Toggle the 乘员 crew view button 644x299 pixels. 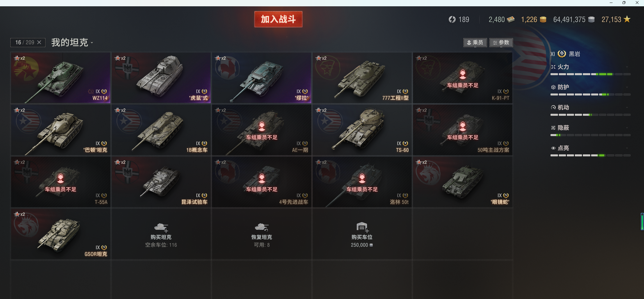coord(475,43)
